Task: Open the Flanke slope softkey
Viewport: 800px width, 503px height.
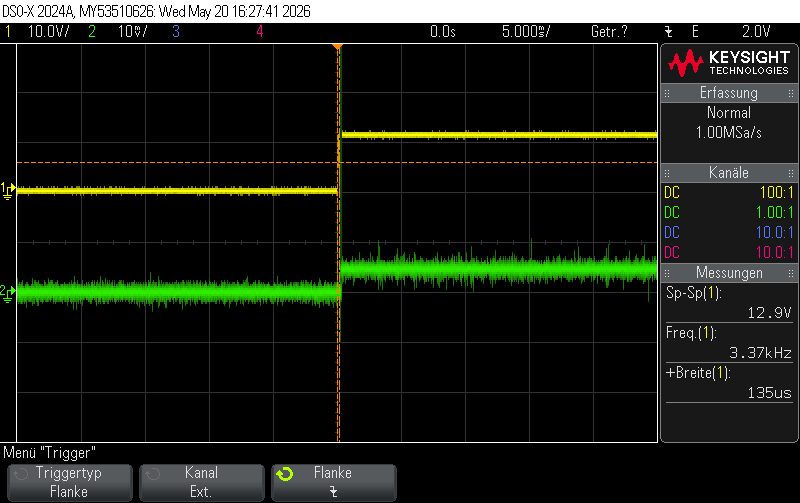Action: point(334,483)
